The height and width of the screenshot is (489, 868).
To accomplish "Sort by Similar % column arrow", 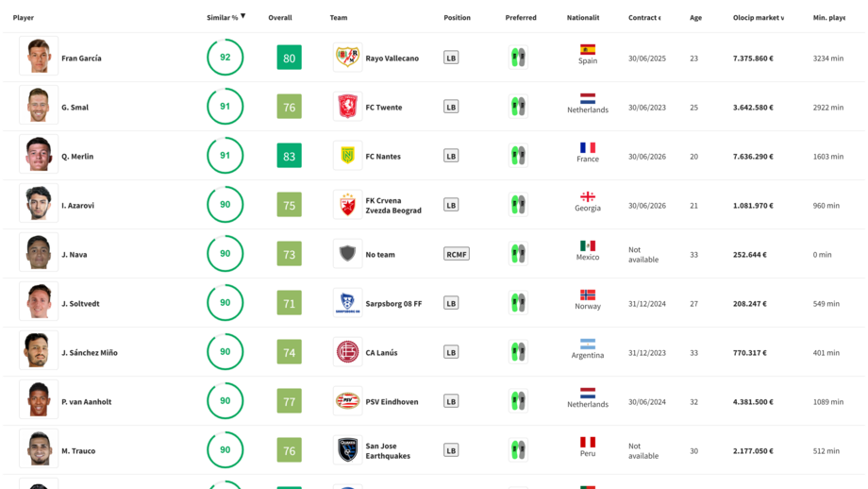I will [x=242, y=16].
